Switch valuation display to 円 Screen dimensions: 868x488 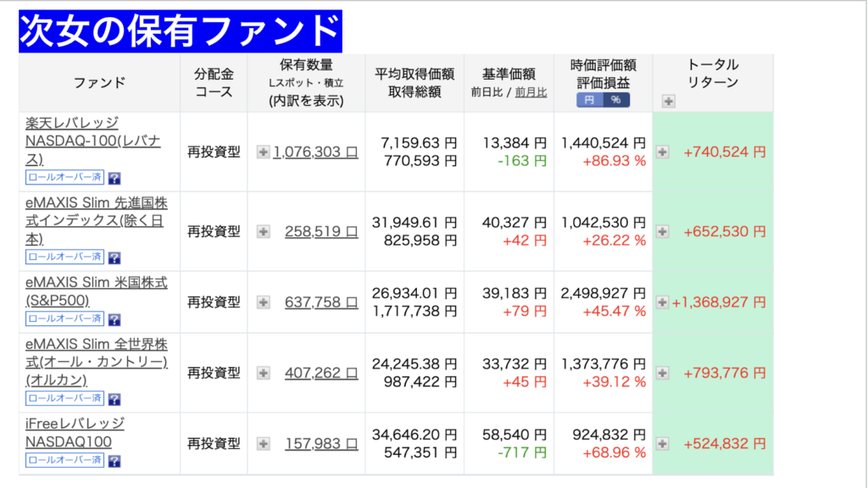(591, 100)
